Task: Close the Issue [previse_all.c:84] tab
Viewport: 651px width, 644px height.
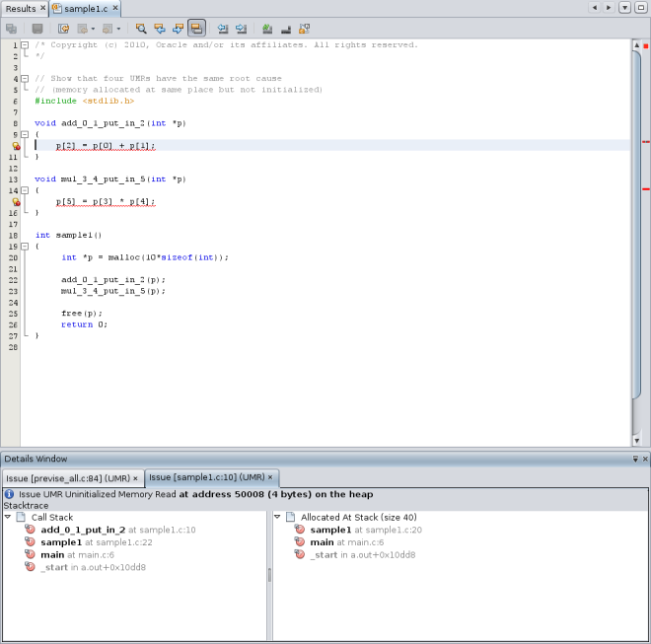Action: [135, 478]
